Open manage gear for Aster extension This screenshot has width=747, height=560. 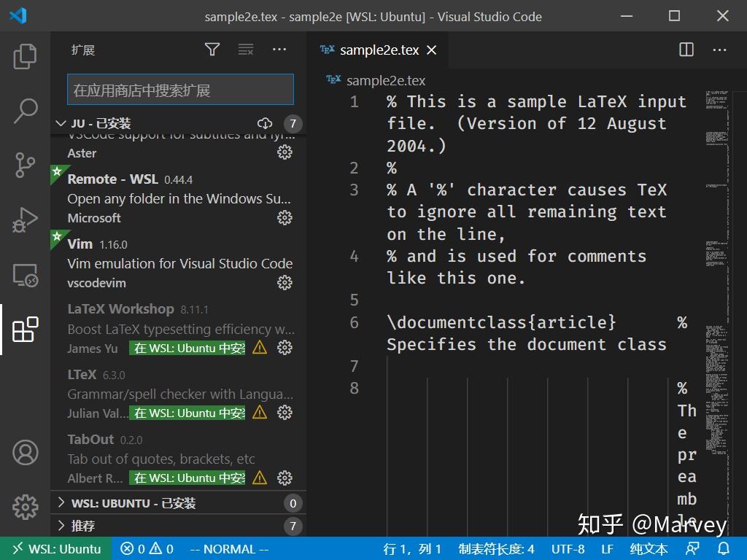(x=285, y=152)
